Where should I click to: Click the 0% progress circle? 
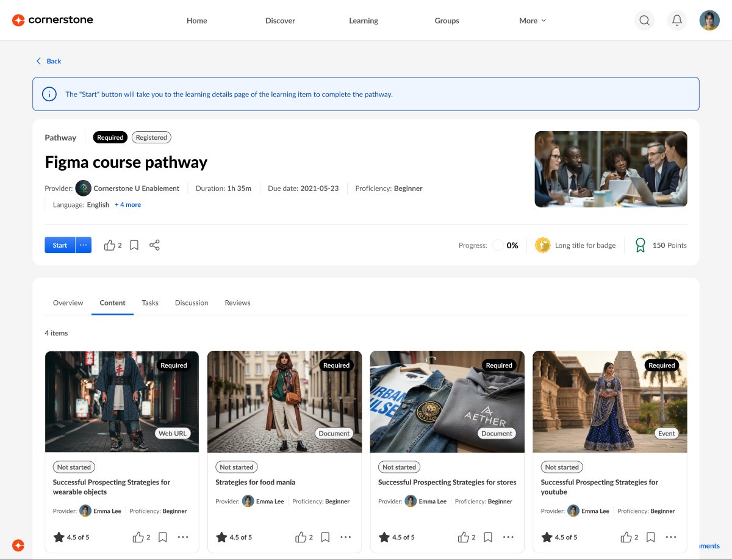tap(498, 245)
